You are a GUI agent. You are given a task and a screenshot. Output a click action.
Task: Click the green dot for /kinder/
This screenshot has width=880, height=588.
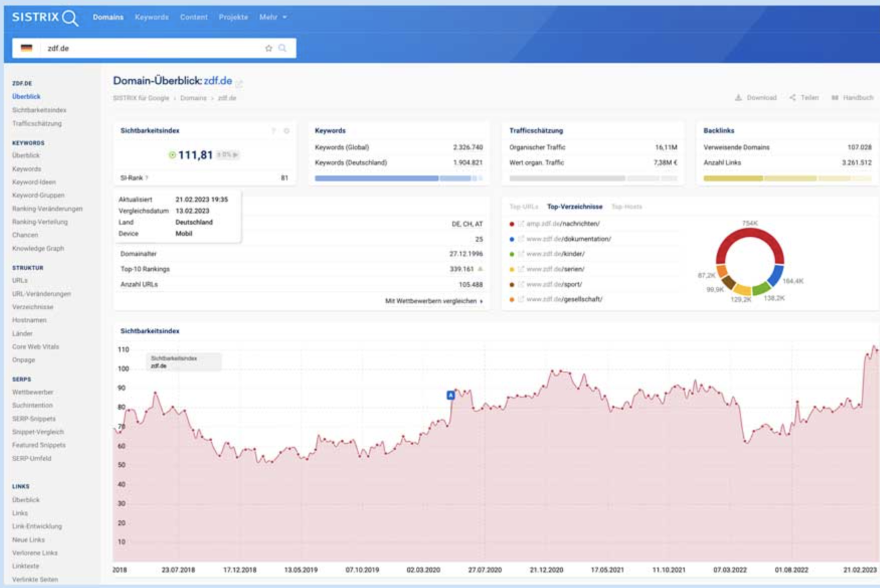pos(512,254)
